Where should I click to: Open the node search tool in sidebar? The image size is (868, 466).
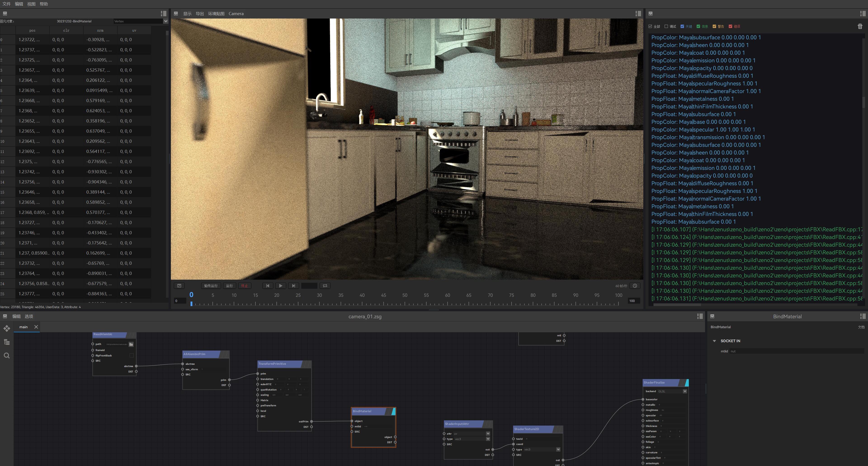[7, 355]
